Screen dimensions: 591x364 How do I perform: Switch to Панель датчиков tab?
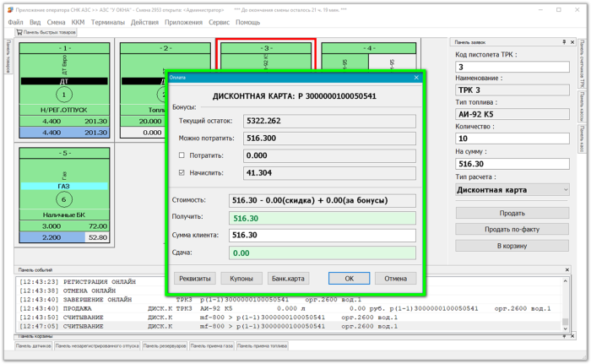tap(34, 346)
